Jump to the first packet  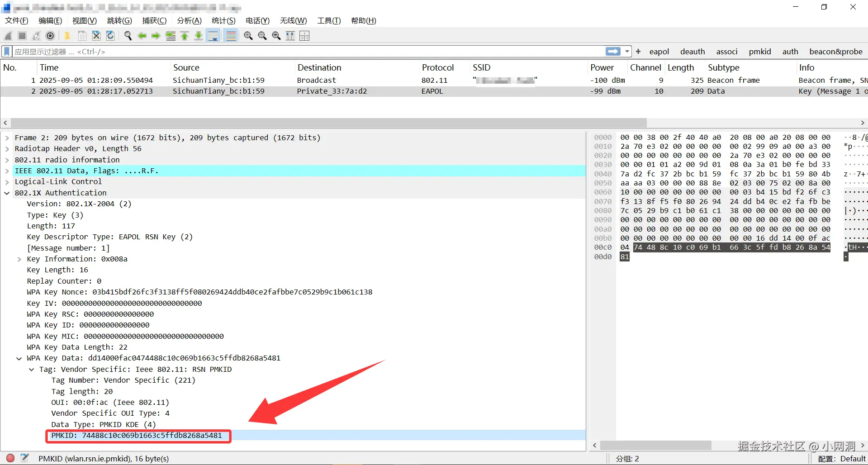pos(185,36)
